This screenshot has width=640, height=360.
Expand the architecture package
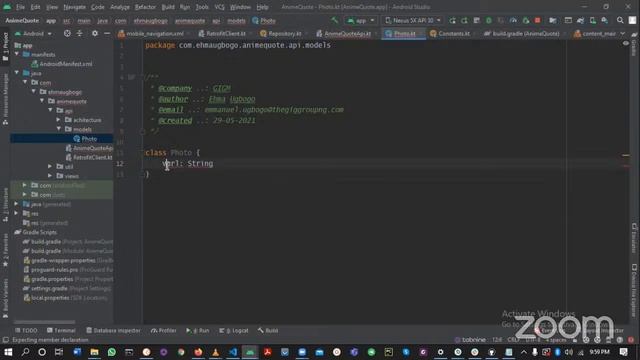pyautogui.click(x=58, y=120)
